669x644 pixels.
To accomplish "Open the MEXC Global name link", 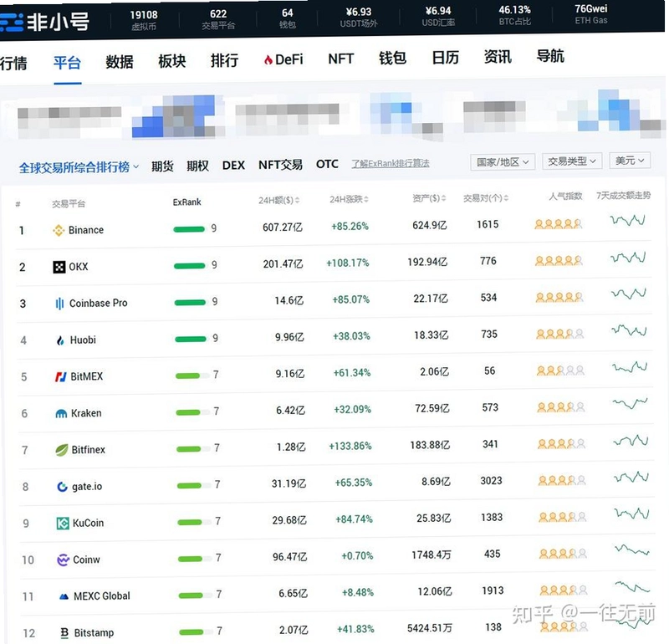I will click(101, 595).
